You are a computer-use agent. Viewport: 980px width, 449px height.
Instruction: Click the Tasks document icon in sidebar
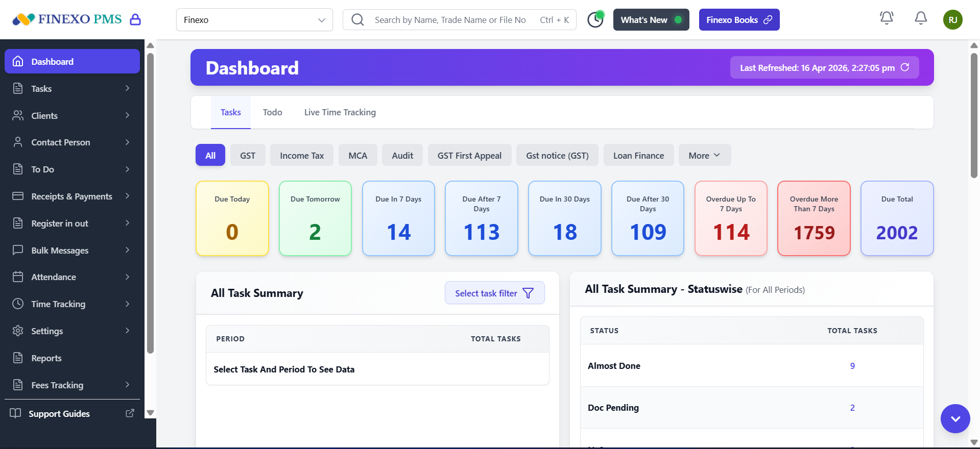click(18, 88)
